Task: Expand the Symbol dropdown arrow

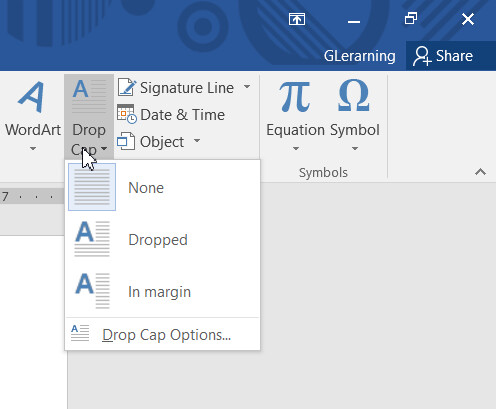Action: click(x=355, y=148)
